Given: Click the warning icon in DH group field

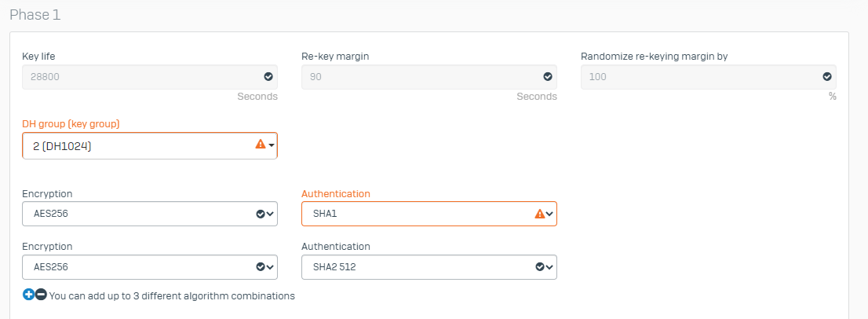Looking at the screenshot, I should pos(261,144).
